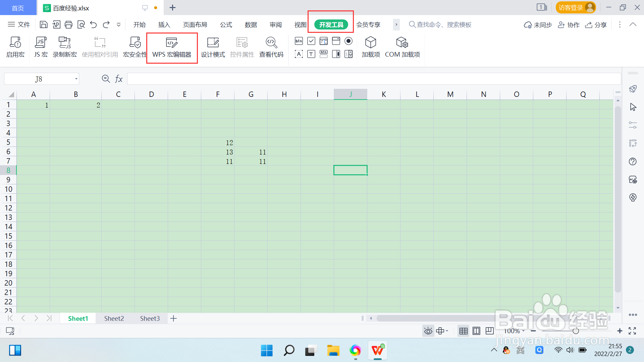Insert a label control (A icon)
The height and width of the screenshot is (362, 644).
click(x=299, y=54)
